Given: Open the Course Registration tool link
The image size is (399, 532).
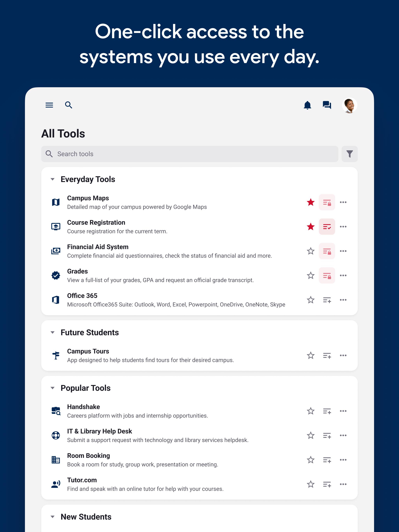Looking at the screenshot, I should pos(96,222).
